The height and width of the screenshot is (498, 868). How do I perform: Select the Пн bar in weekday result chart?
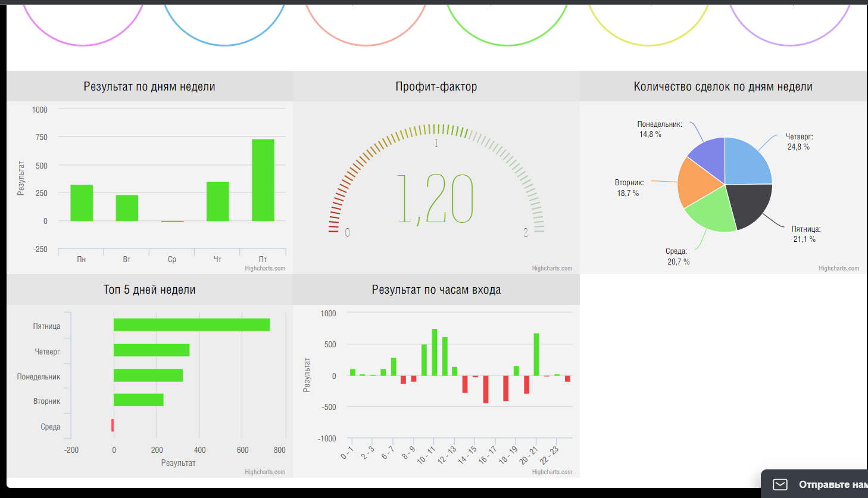[82, 203]
